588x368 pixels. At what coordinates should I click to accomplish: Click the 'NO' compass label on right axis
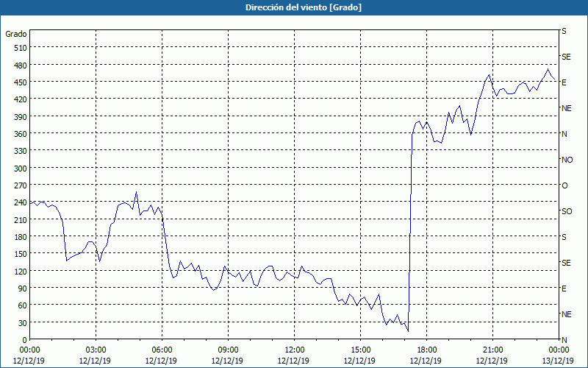tap(567, 160)
